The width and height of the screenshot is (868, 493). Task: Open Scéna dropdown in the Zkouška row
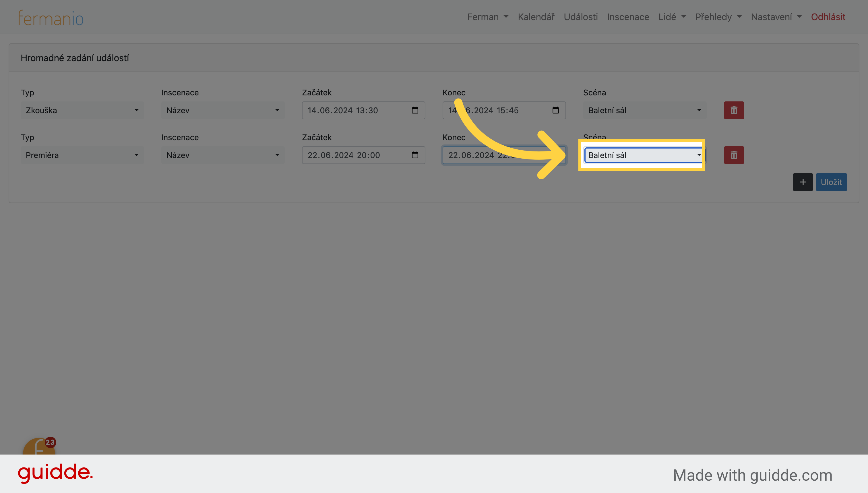tap(645, 110)
